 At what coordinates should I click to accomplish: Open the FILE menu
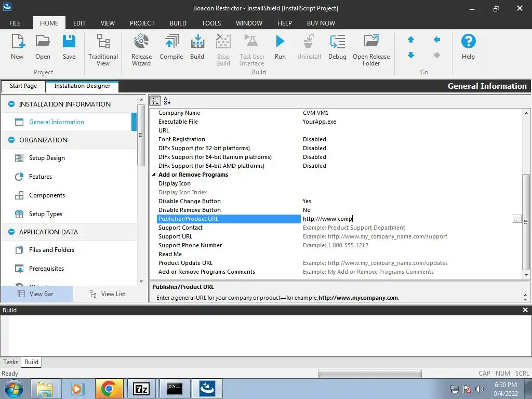point(15,23)
